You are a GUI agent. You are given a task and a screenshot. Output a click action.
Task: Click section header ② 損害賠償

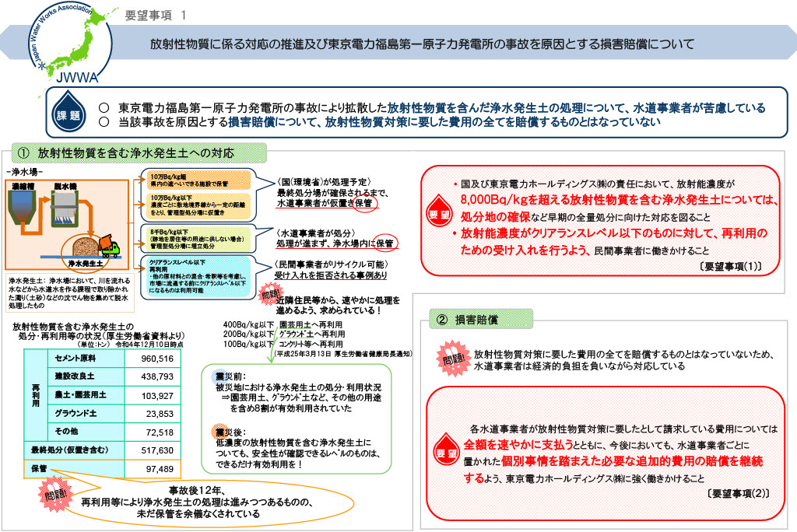(x=481, y=319)
